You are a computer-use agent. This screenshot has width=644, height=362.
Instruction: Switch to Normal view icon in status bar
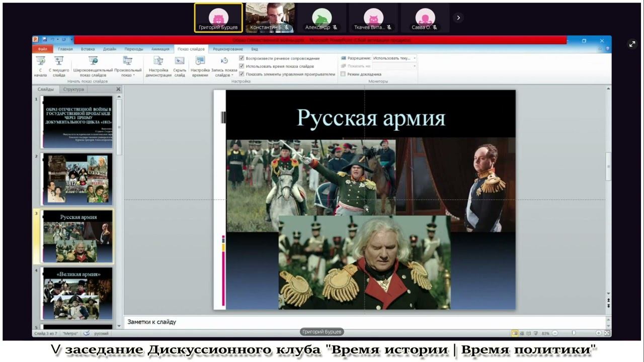pyautogui.click(x=515, y=333)
